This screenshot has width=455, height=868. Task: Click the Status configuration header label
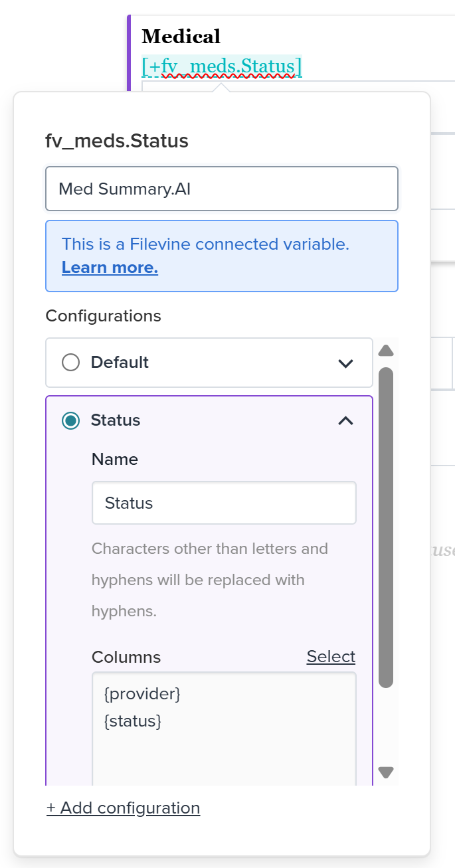point(116,420)
